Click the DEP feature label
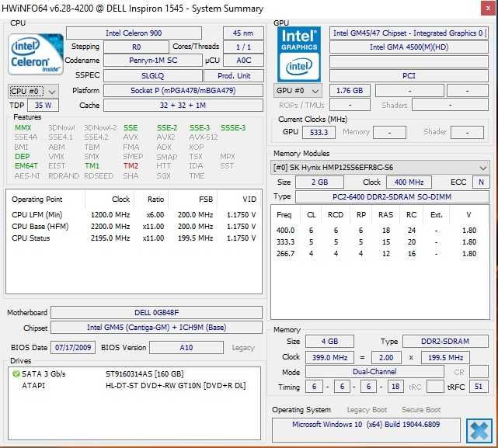The image size is (498, 448). point(23,157)
